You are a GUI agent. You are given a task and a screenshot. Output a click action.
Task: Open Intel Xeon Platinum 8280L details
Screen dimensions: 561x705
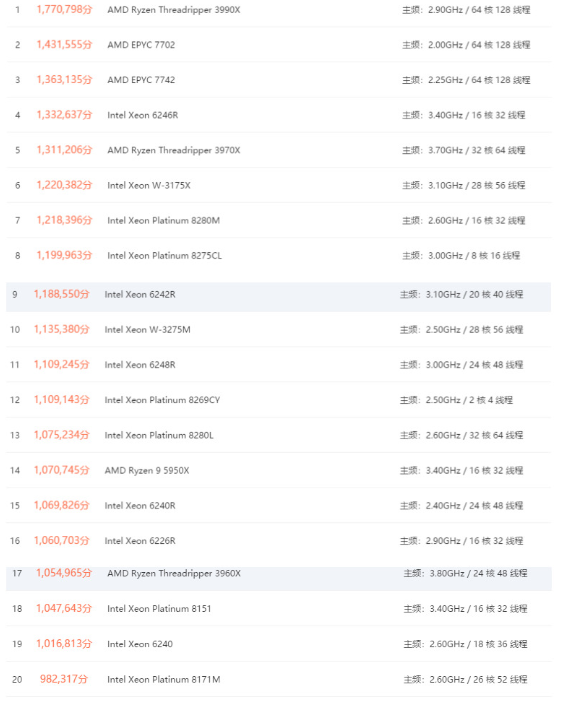pos(159,435)
